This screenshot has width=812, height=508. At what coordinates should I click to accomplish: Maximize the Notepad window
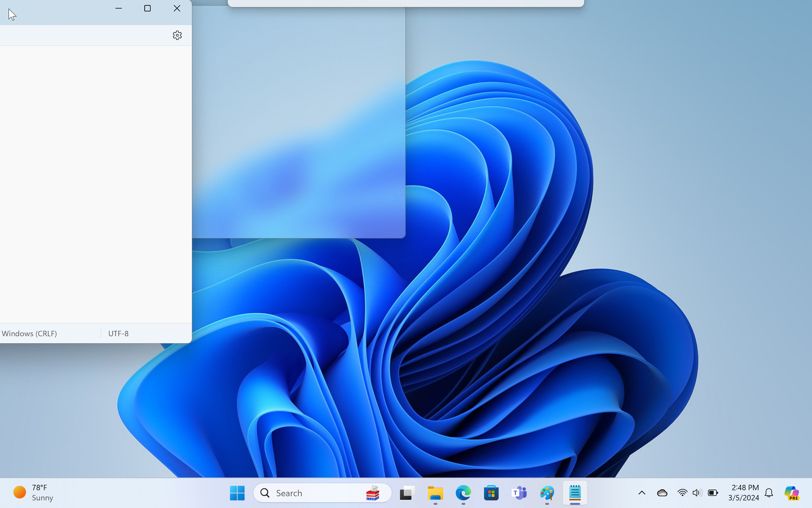click(147, 8)
